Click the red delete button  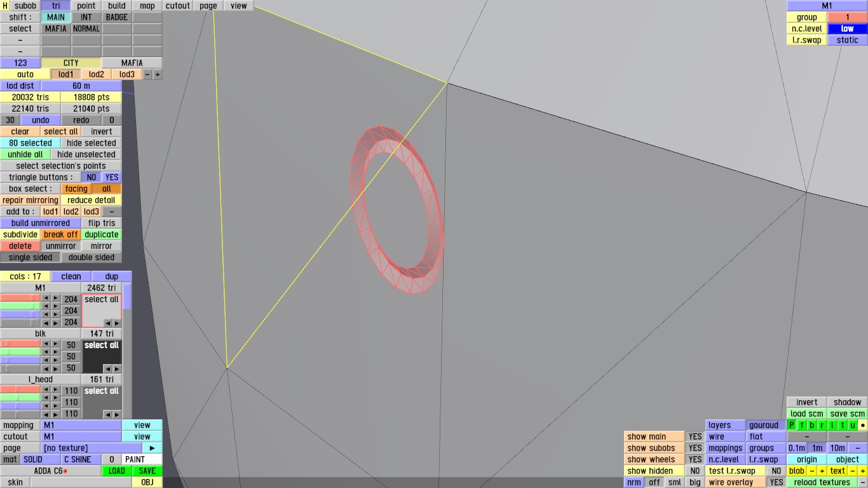pyautogui.click(x=20, y=246)
